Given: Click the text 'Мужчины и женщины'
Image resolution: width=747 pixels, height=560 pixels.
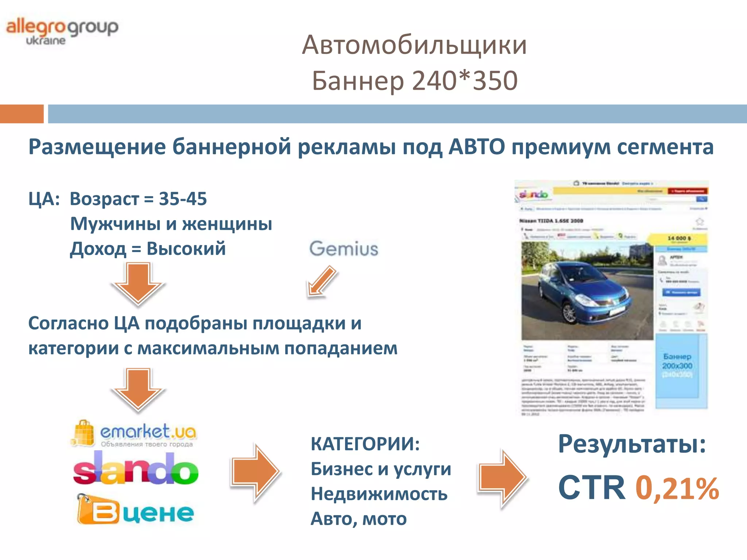Looking at the screenshot, I should pos(171,224).
